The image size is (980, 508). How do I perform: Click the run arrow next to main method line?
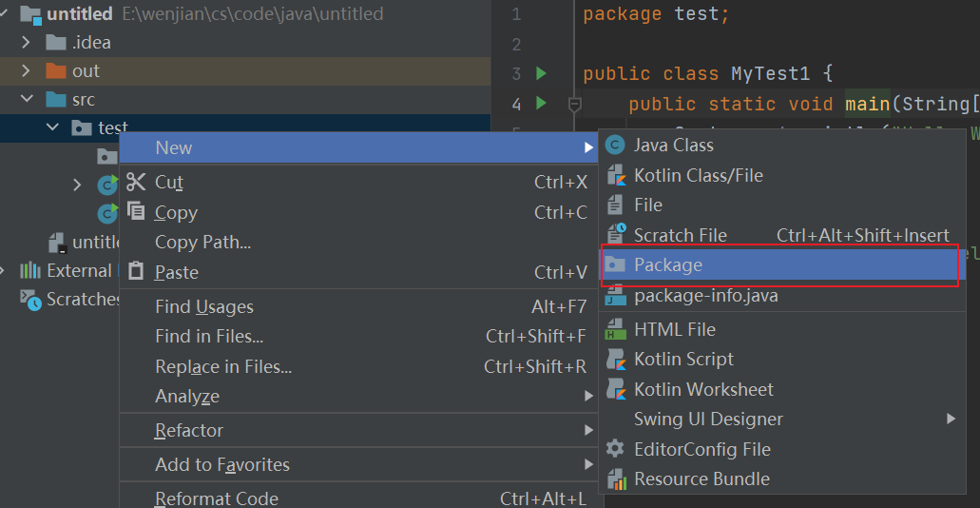[541, 103]
